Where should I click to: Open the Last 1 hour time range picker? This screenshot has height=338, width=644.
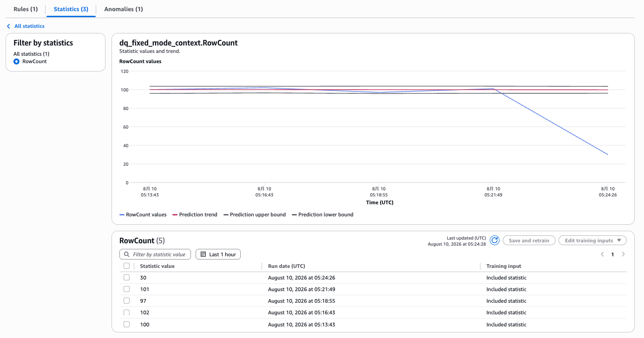click(x=218, y=254)
